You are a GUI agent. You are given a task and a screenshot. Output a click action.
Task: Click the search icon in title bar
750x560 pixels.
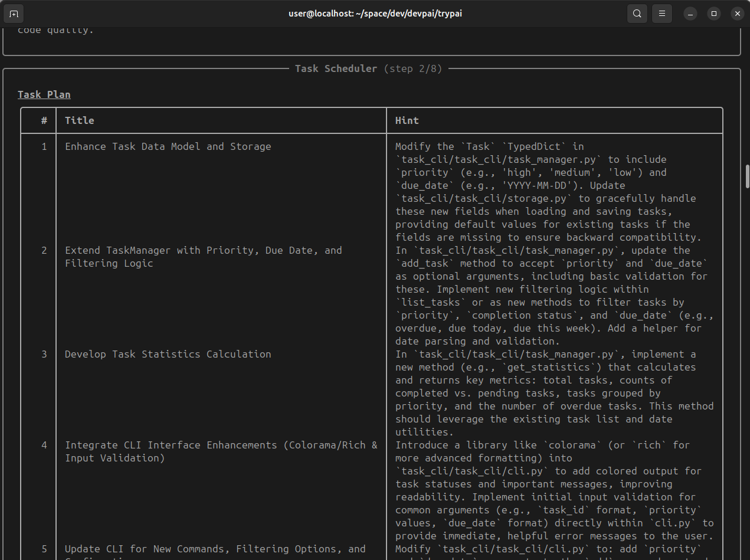click(637, 14)
